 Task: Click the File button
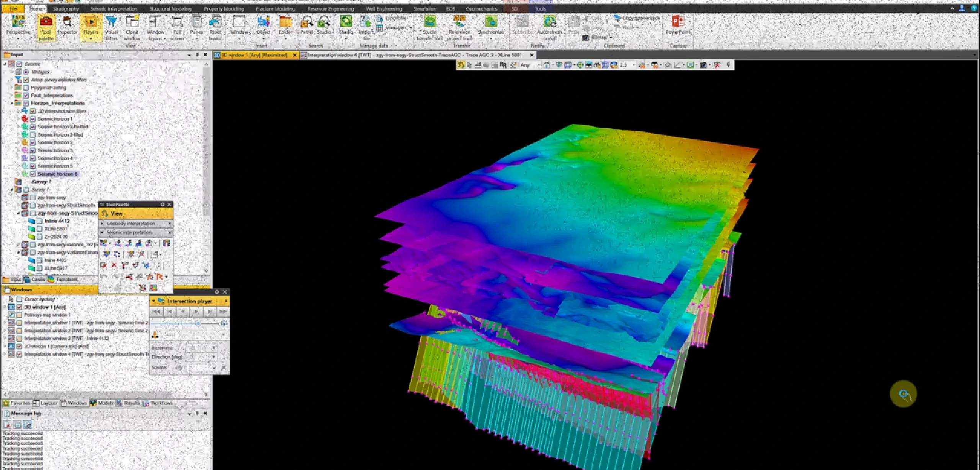[x=13, y=8]
